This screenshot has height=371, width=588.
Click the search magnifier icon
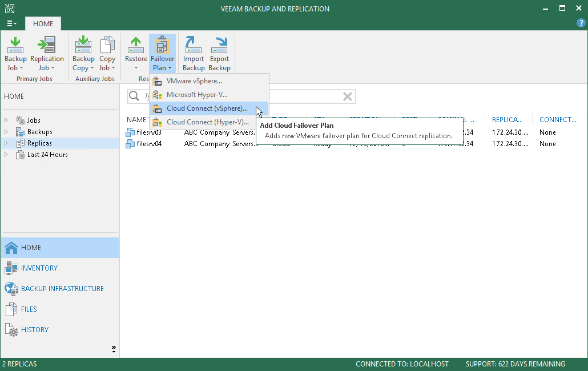134,96
